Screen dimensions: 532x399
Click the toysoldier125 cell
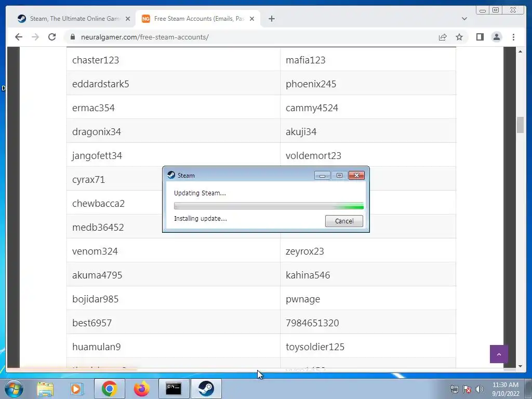(368, 346)
